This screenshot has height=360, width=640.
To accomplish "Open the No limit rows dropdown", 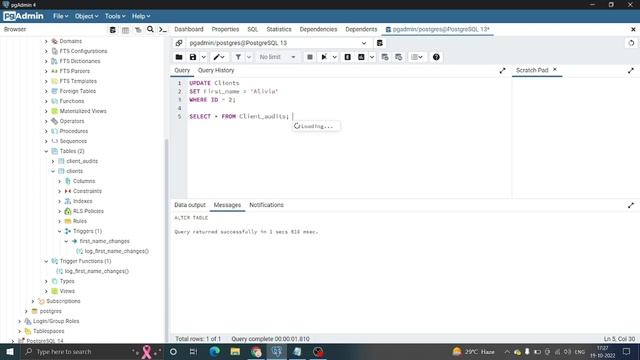I will coord(277,57).
